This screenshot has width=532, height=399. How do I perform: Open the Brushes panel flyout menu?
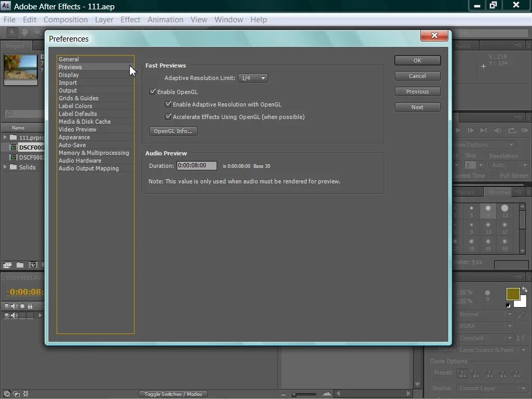pyautogui.click(x=518, y=192)
